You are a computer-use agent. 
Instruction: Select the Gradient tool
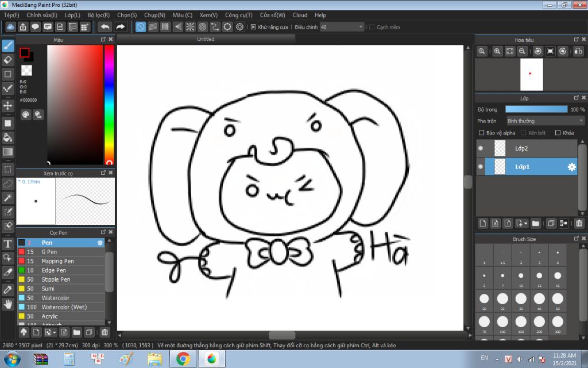[8, 152]
